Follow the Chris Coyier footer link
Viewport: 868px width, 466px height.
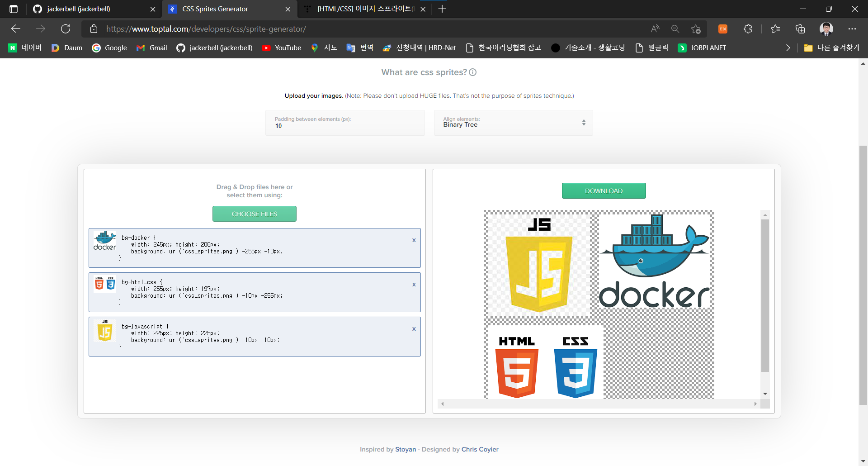tap(480, 449)
